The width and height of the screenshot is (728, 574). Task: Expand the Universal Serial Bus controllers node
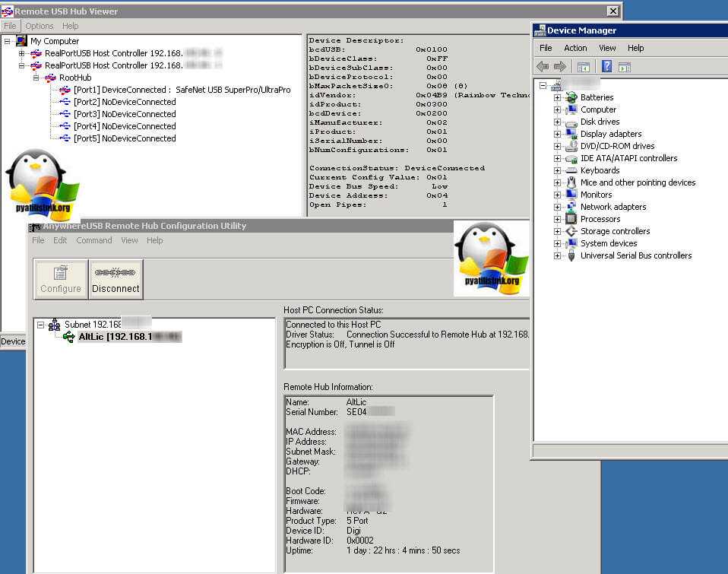558,256
